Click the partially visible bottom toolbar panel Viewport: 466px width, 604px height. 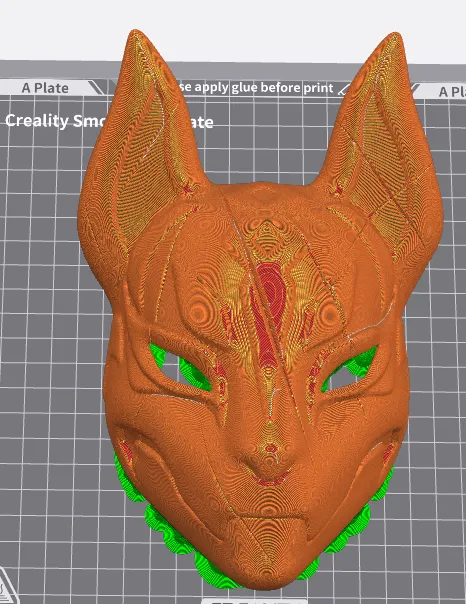pyautogui.click(x=254, y=601)
